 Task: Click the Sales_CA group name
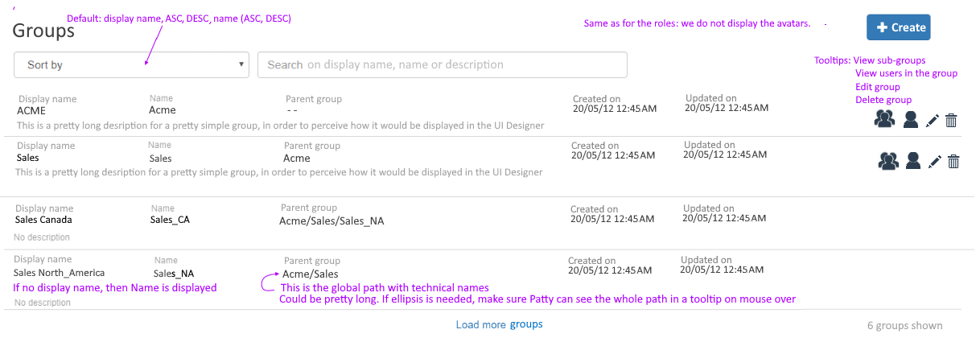170,220
